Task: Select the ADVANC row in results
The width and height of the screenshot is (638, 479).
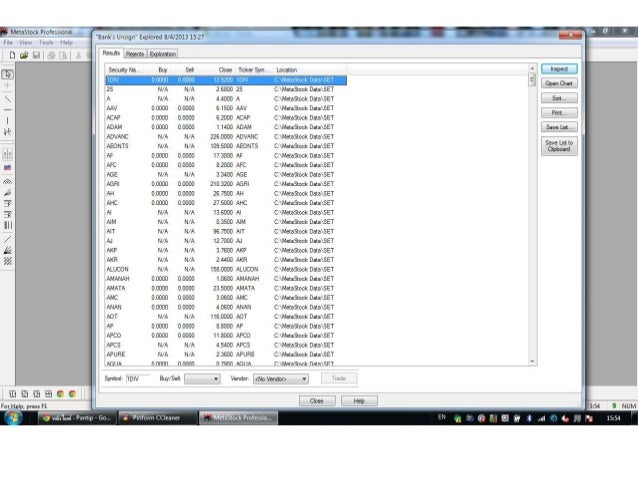Action: pyautogui.click(x=226, y=137)
